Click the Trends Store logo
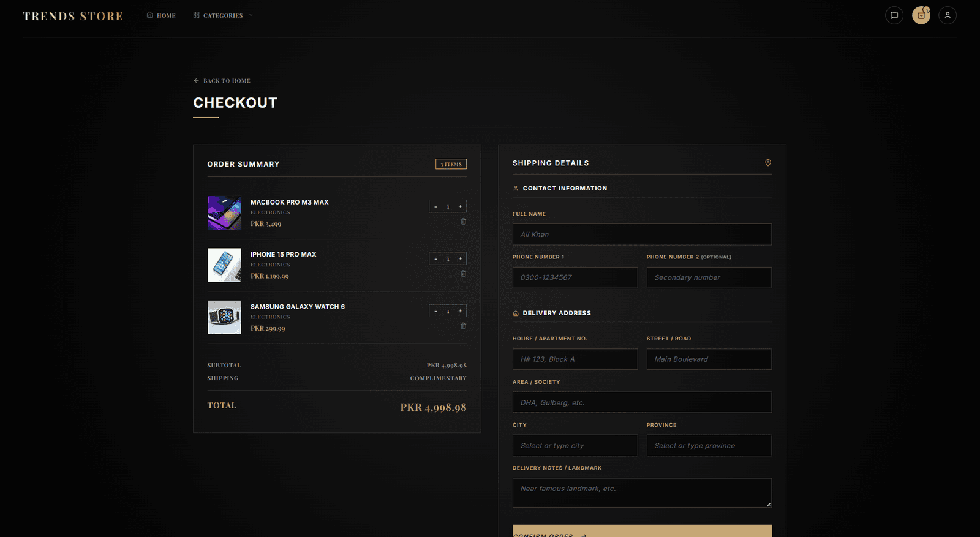Screen dimensions: 980x537 (x=73, y=16)
